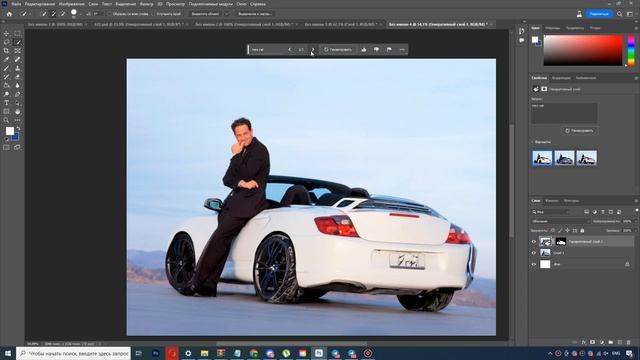Open the Фильтр menu
640x360 pixels.
147,4
